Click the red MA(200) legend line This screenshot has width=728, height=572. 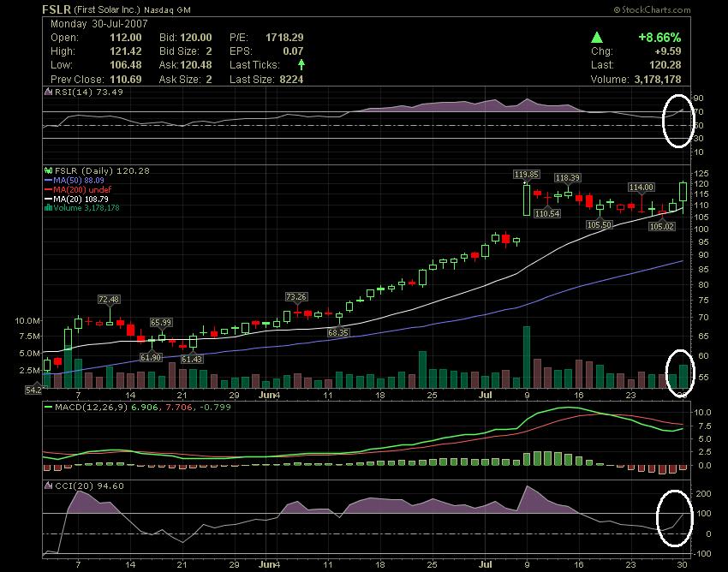(x=48, y=189)
